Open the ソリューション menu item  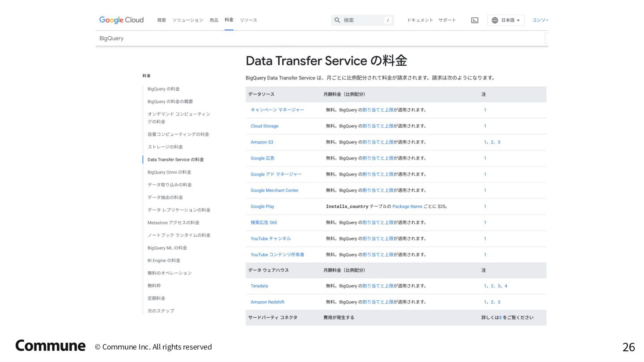tap(188, 20)
